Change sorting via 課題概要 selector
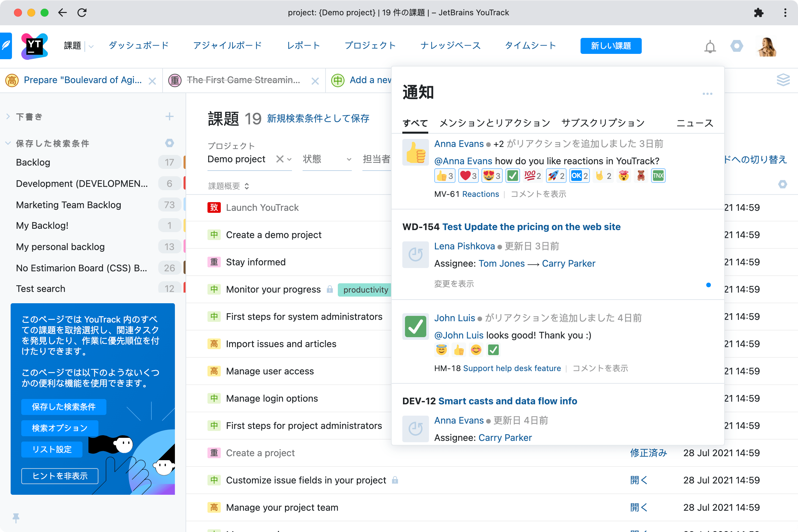The image size is (798, 532). tap(229, 186)
